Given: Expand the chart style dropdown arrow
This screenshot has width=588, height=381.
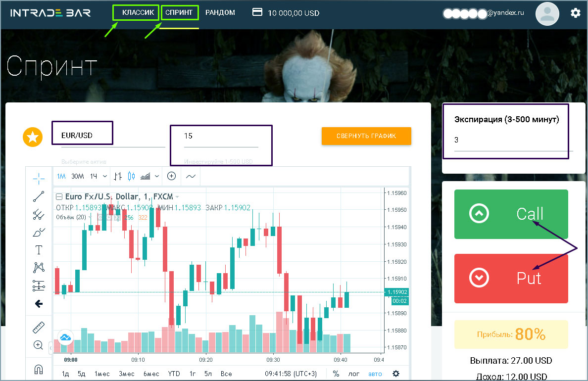Looking at the screenshot, I should click(157, 176).
